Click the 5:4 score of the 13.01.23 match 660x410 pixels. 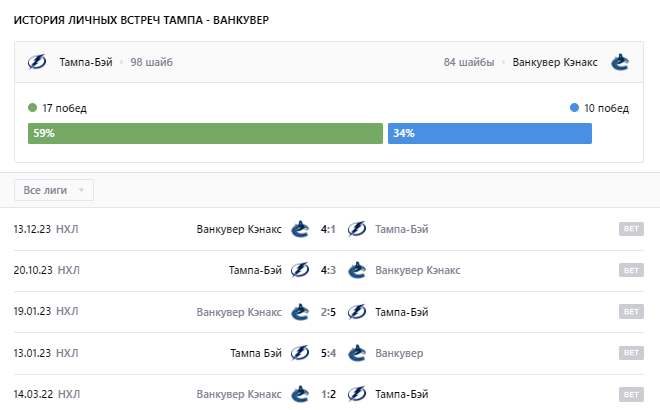[328, 353]
